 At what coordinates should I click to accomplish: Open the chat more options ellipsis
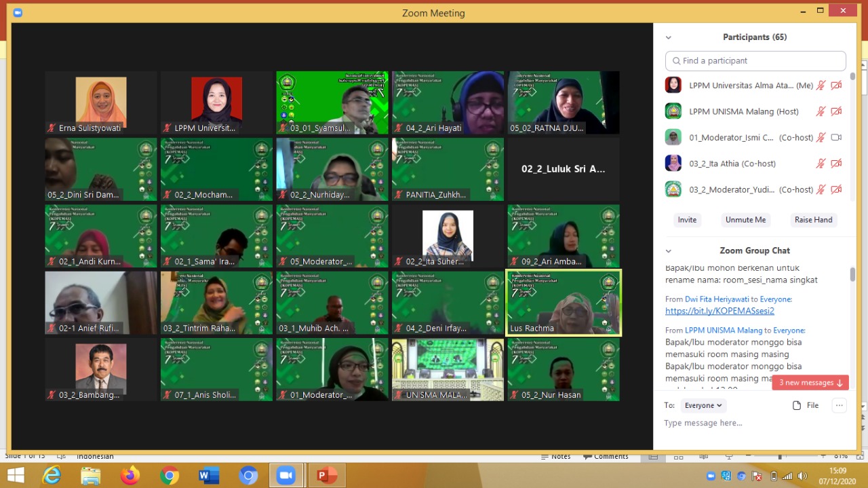click(x=840, y=405)
